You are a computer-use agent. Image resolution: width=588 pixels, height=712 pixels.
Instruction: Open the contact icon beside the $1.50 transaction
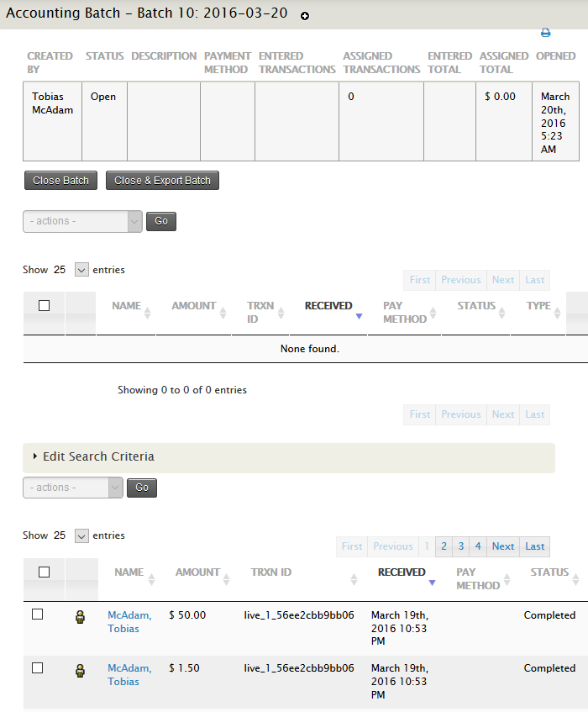80,669
